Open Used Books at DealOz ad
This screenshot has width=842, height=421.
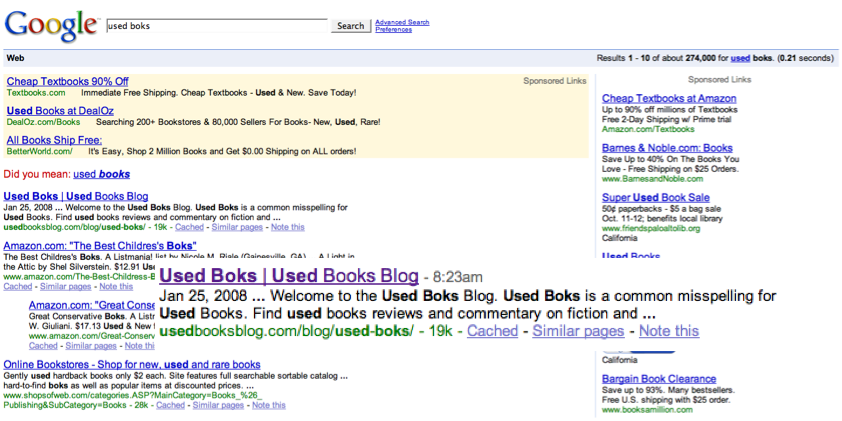click(x=60, y=111)
